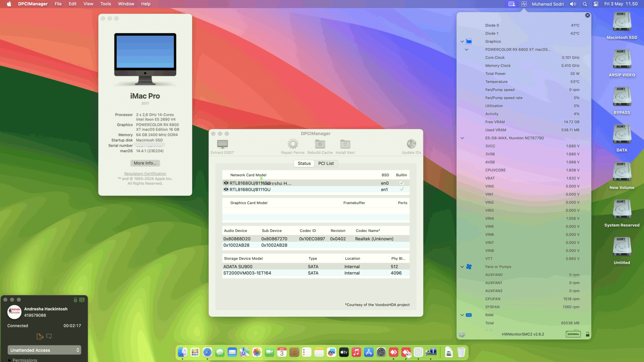This screenshot has height=362, width=644.
Task: Open the Help menu
Action: 146,4
